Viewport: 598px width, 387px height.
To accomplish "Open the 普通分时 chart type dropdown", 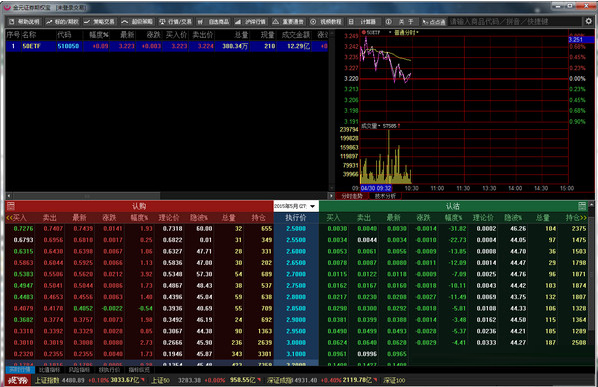I will coord(406,33).
